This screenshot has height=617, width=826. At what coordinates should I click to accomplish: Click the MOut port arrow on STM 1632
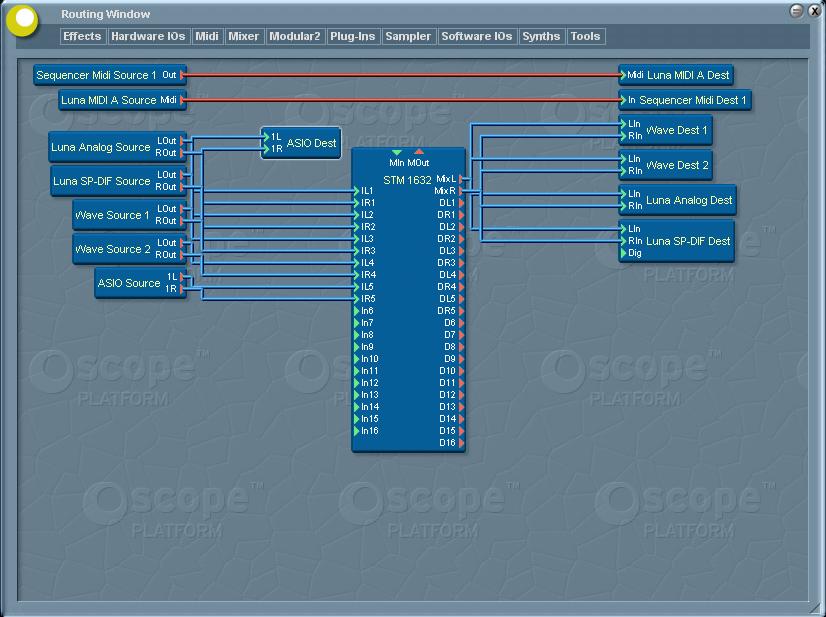[x=419, y=152]
